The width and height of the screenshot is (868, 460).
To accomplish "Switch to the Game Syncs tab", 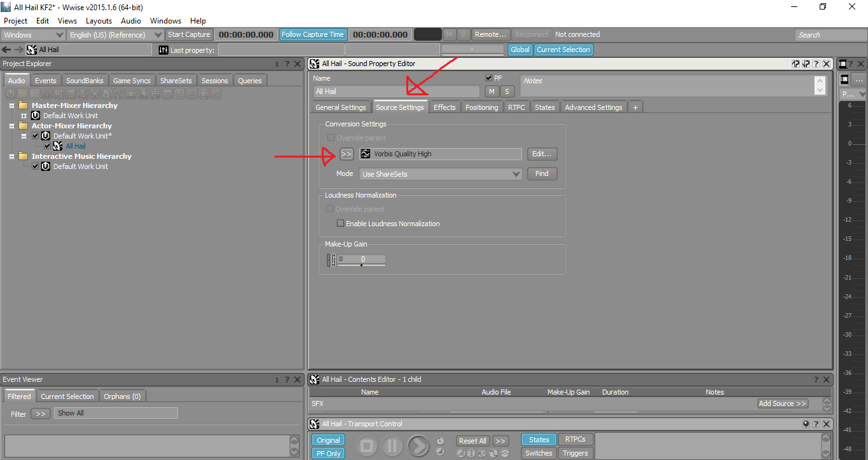I will (x=132, y=81).
